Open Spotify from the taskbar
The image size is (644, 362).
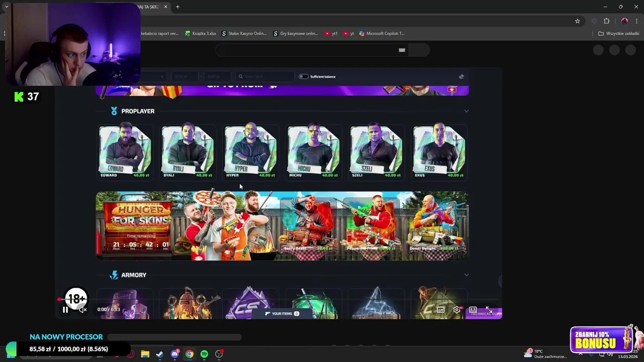[x=204, y=354]
